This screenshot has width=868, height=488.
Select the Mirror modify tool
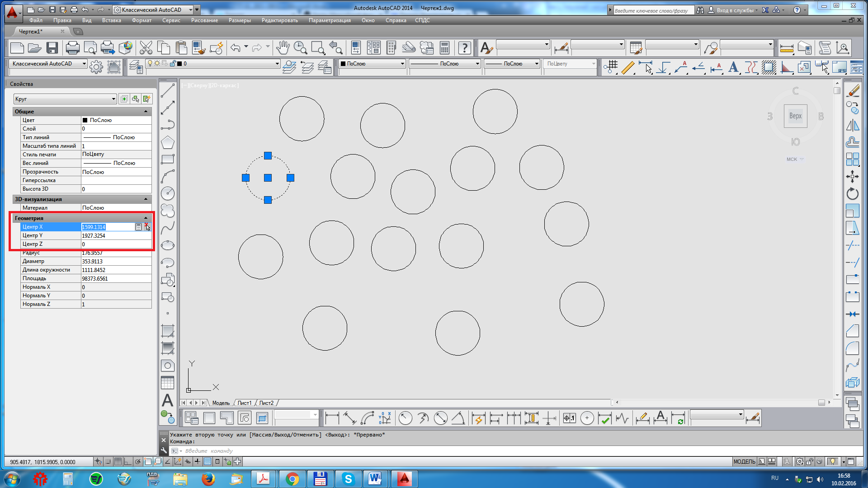(852, 125)
